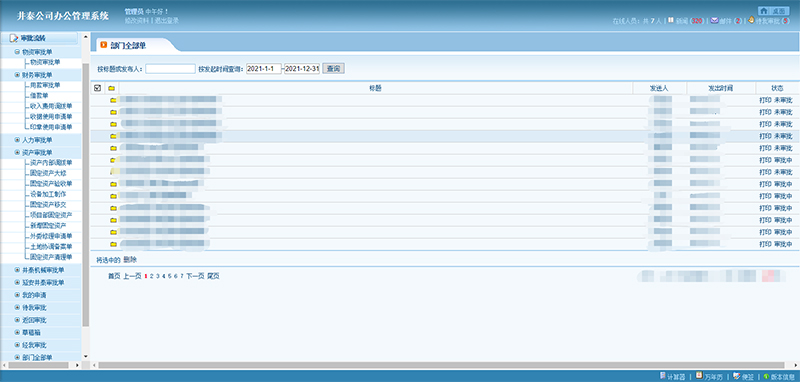Click the 待我审批 bell icon in header
800x382 pixels.
tap(752, 20)
